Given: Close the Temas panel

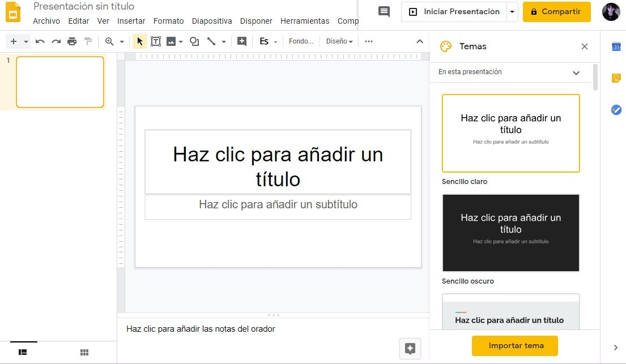Looking at the screenshot, I should tap(585, 46).
